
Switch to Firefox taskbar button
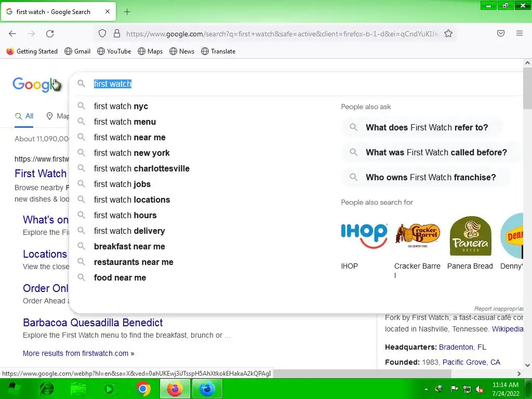click(175, 389)
